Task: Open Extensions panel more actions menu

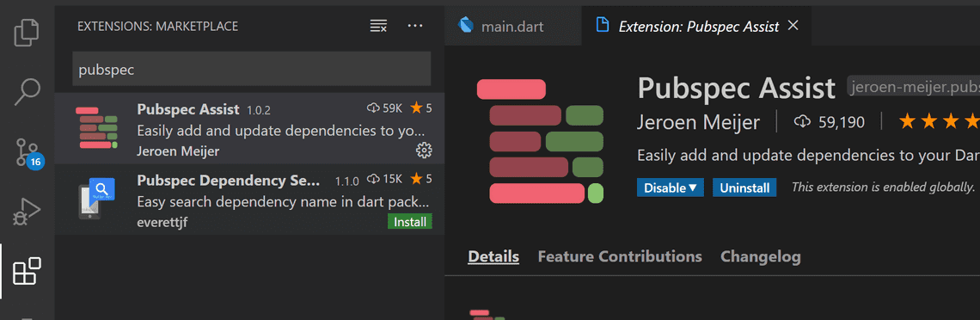Action: click(415, 26)
